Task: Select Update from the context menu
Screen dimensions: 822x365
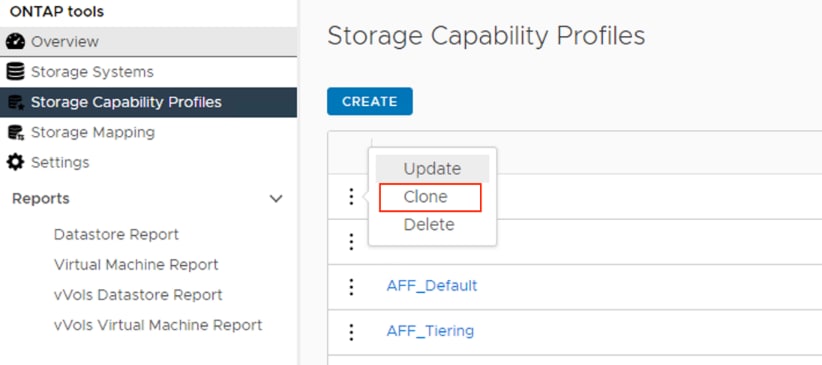Action: (x=432, y=168)
